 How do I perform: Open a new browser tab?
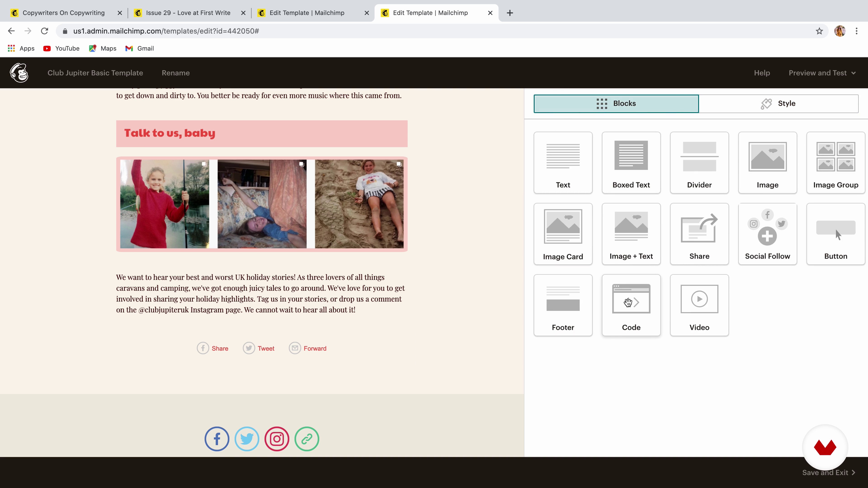(x=510, y=13)
